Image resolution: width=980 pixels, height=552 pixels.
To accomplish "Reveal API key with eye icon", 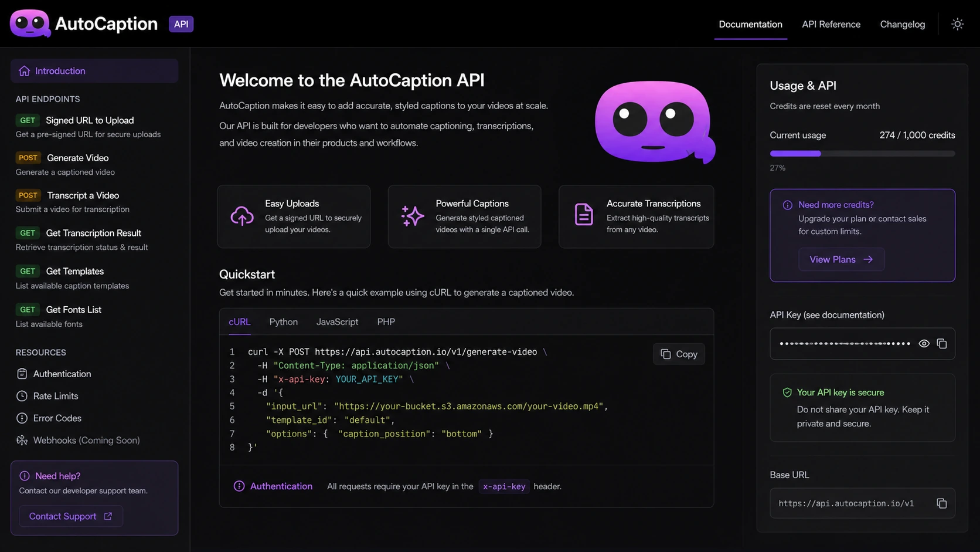I will tap(924, 344).
